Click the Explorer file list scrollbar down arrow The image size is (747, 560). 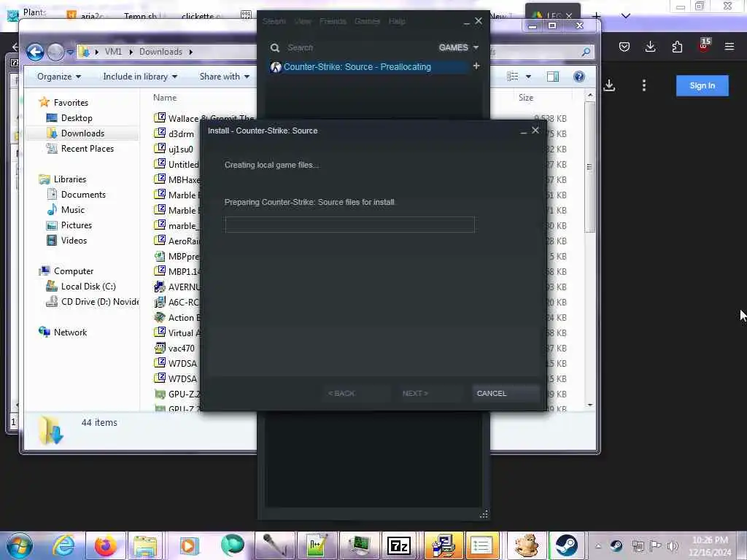click(590, 405)
